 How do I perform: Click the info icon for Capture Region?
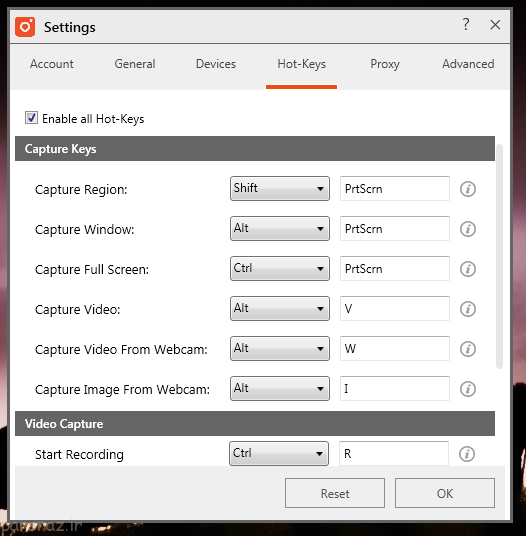468,189
